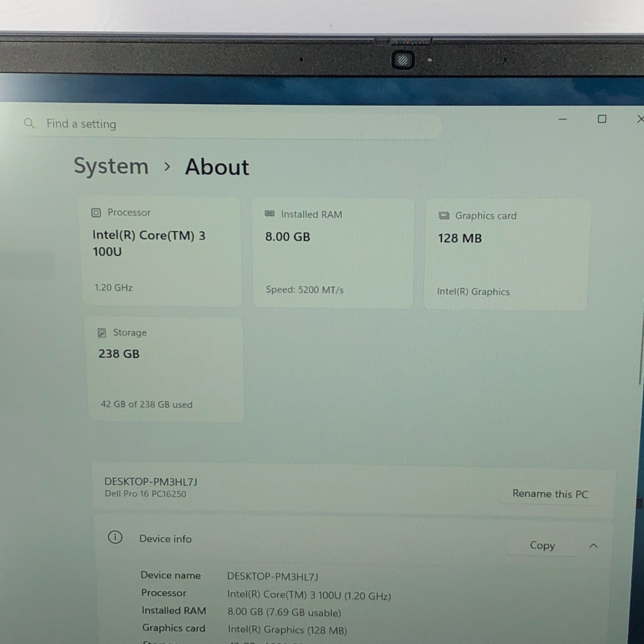644x644 pixels.
Task: Click the breadcrumb chevron after System
Action: (x=167, y=167)
